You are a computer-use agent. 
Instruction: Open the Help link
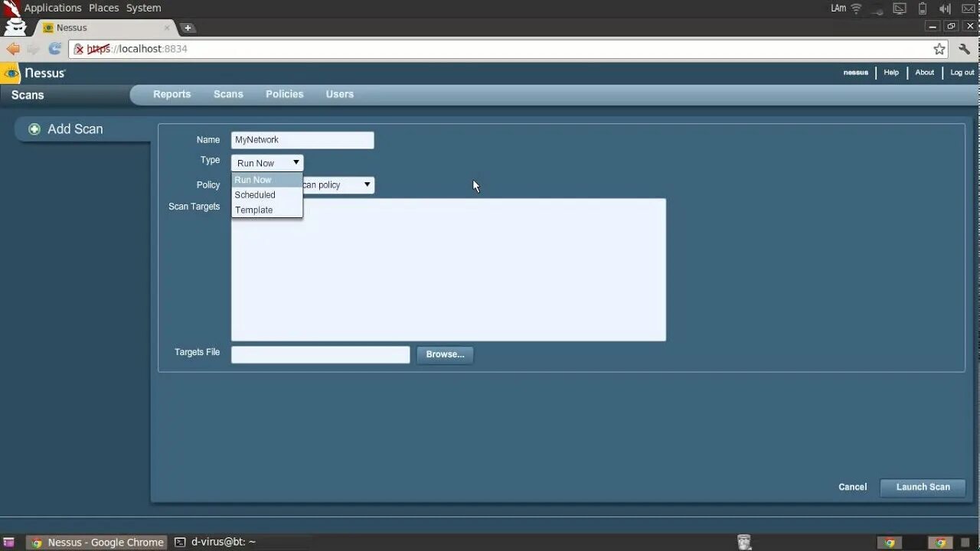[891, 73]
